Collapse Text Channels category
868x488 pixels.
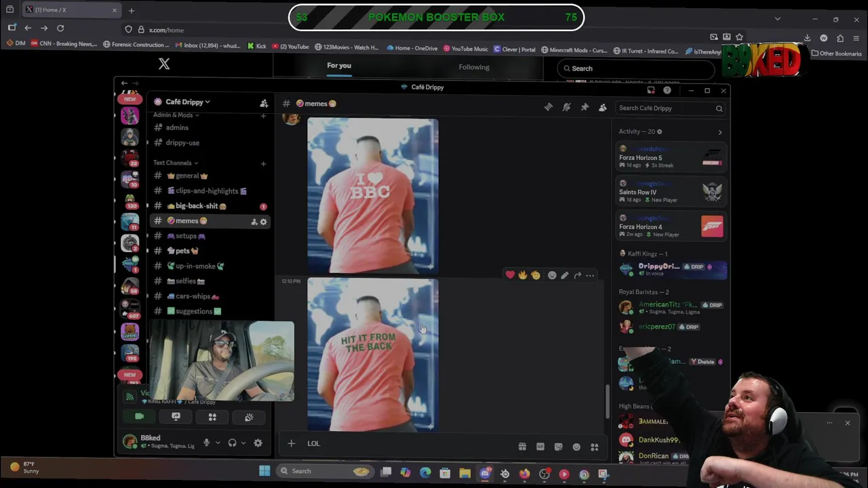(176, 163)
